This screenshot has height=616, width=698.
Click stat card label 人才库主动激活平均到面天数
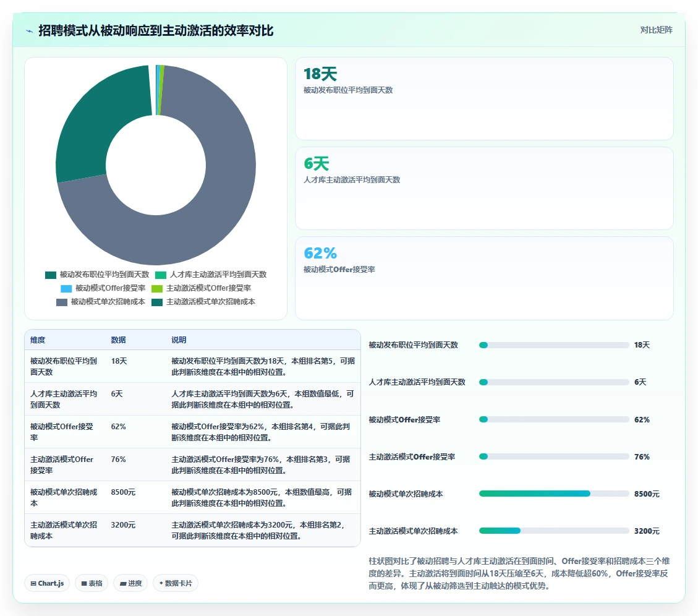coord(352,179)
